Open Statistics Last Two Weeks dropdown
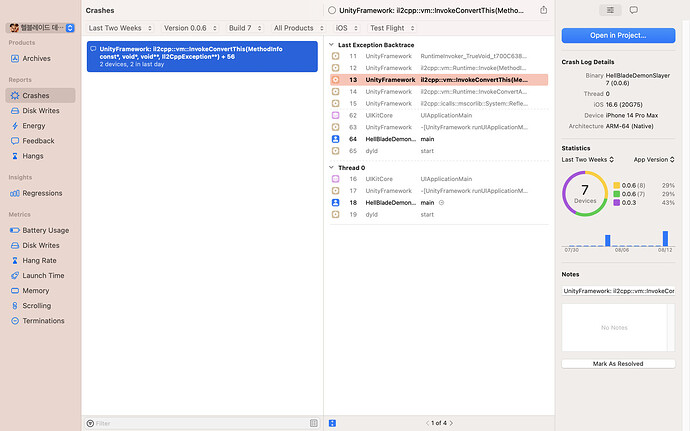Screen dimensions: 690x431 click(x=587, y=160)
